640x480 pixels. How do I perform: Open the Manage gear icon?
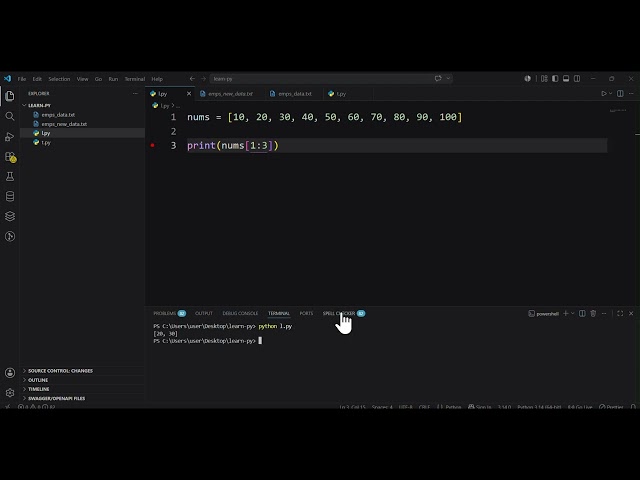[x=10, y=393]
